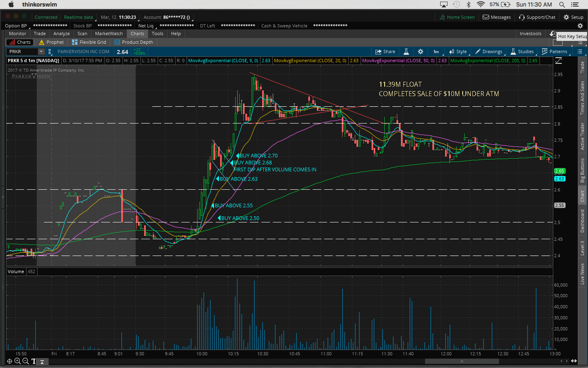The height and width of the screenshot is (368, 588).
Task: Open the chart settings gear icon
Action: pos(421,52)
